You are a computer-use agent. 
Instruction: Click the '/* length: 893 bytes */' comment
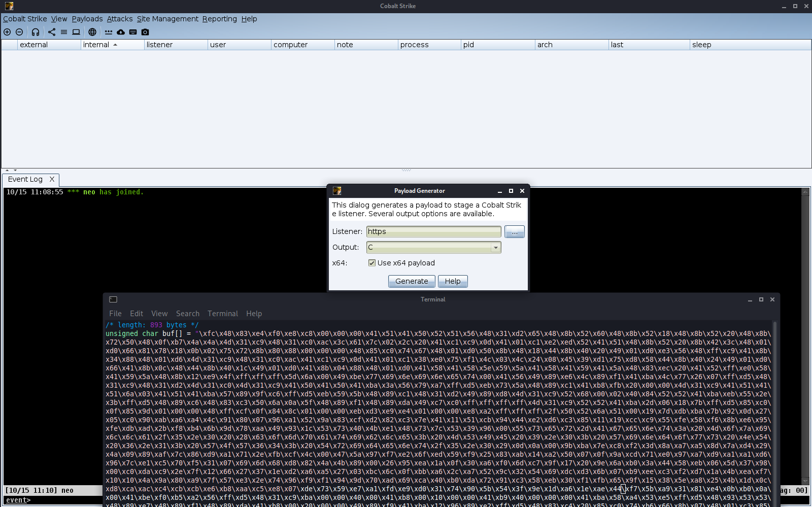pos(152,325)
